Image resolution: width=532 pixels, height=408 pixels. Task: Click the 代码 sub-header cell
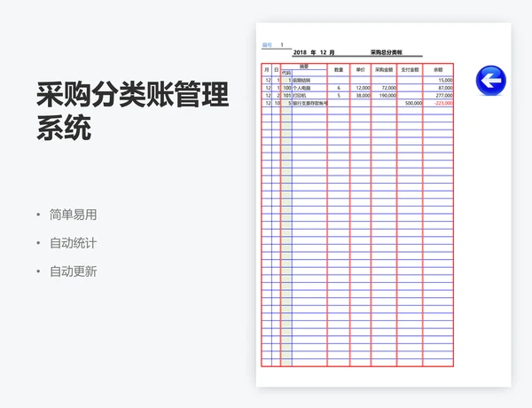(286, 73)
